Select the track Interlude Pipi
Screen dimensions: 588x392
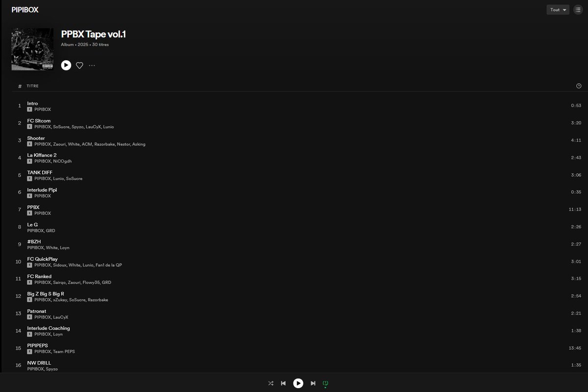42,190
